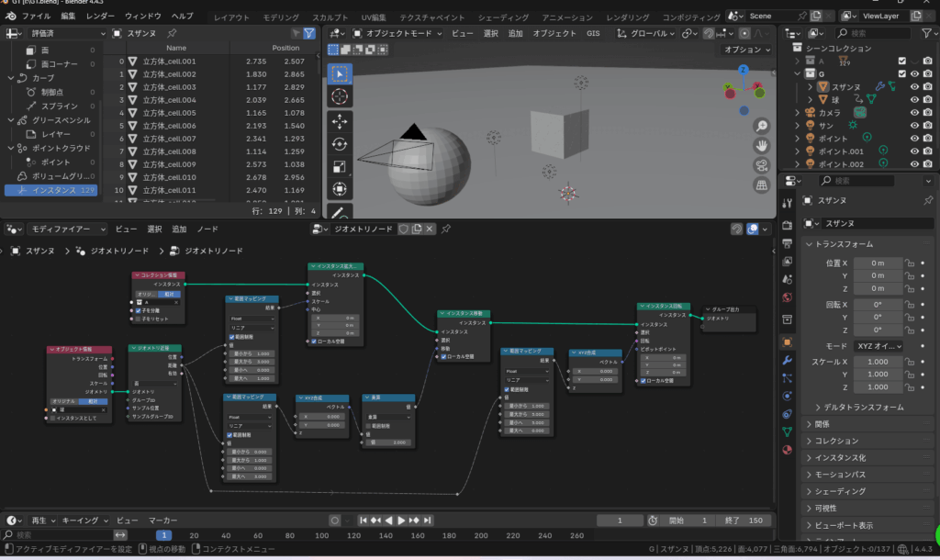Open the 回転 モード XYZ オイラー dropdown
940x560 pixels.
[x=878, y=346]
